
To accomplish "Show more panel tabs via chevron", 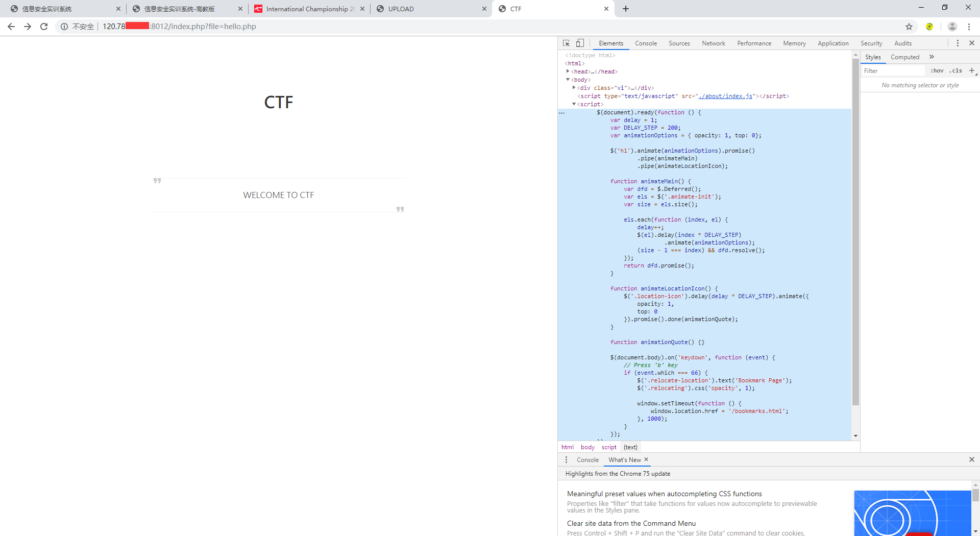I will click(x=932, y=57).
